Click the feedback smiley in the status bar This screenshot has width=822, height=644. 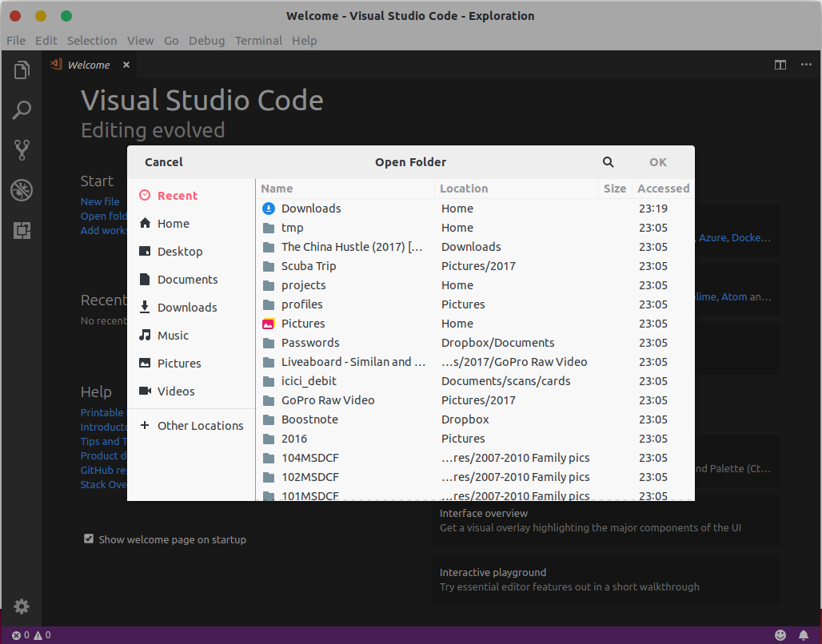(782, 634)
